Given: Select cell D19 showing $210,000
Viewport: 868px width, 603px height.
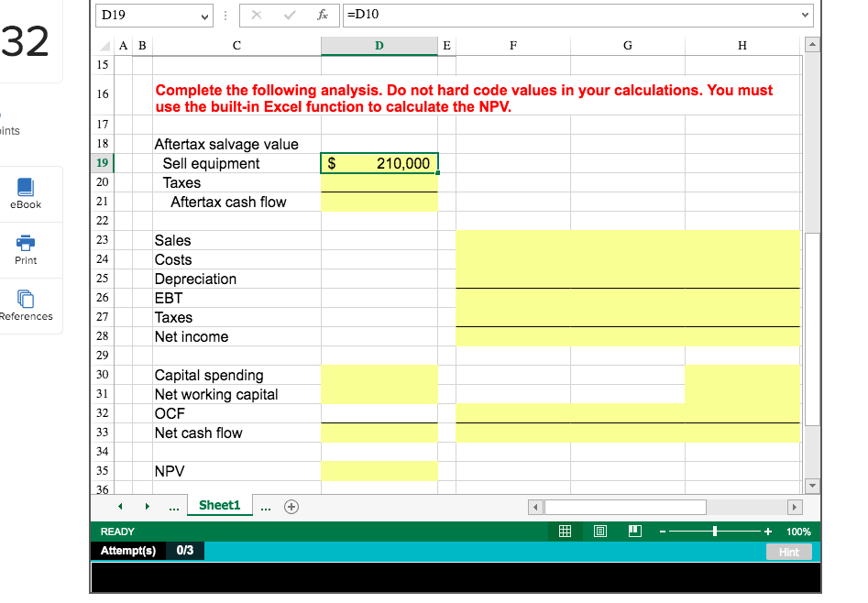Looking at the screenshot, I should [379, 162].
